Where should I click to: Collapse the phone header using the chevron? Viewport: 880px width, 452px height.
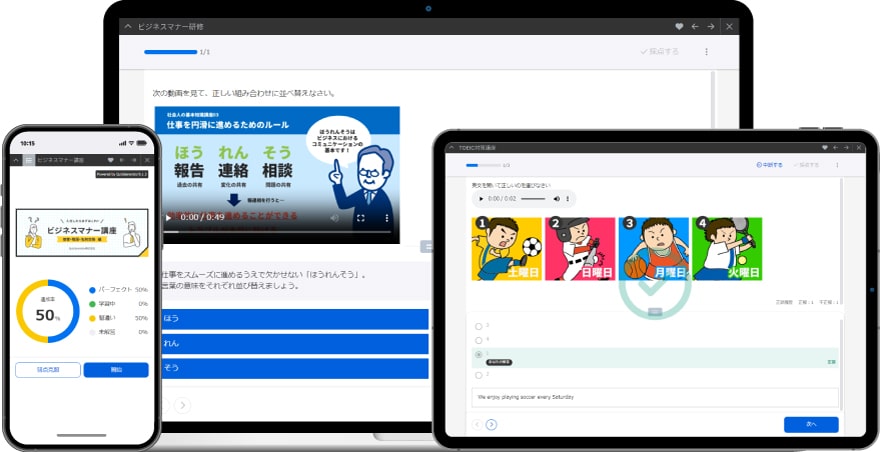pos(17,160)
